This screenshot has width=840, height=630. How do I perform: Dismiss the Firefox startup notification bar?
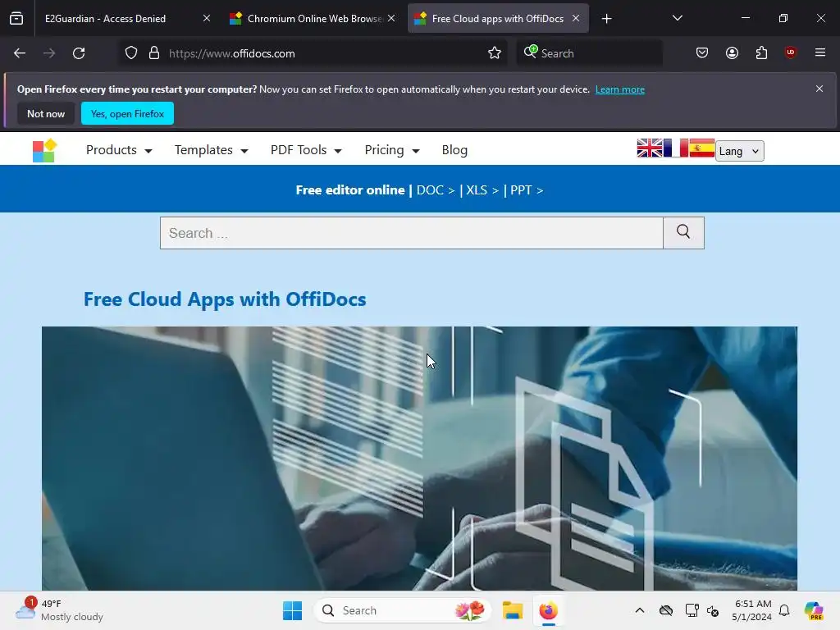click(819, 89)
